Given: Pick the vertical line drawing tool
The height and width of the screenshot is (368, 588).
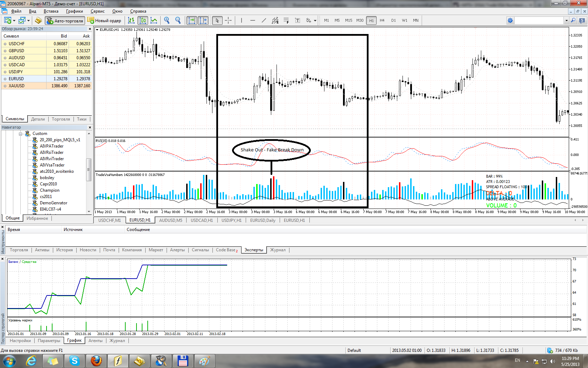Looking at the screenshot, I should pos(241,20).
